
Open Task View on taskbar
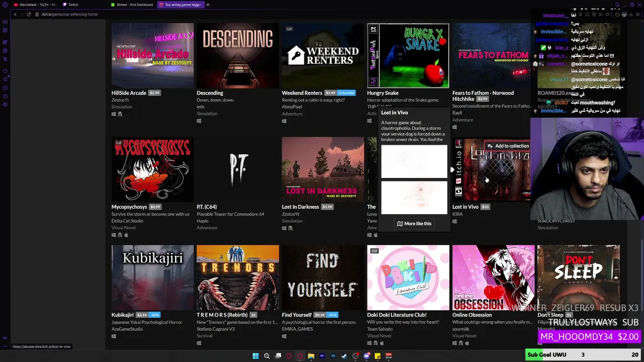[278, 356]
